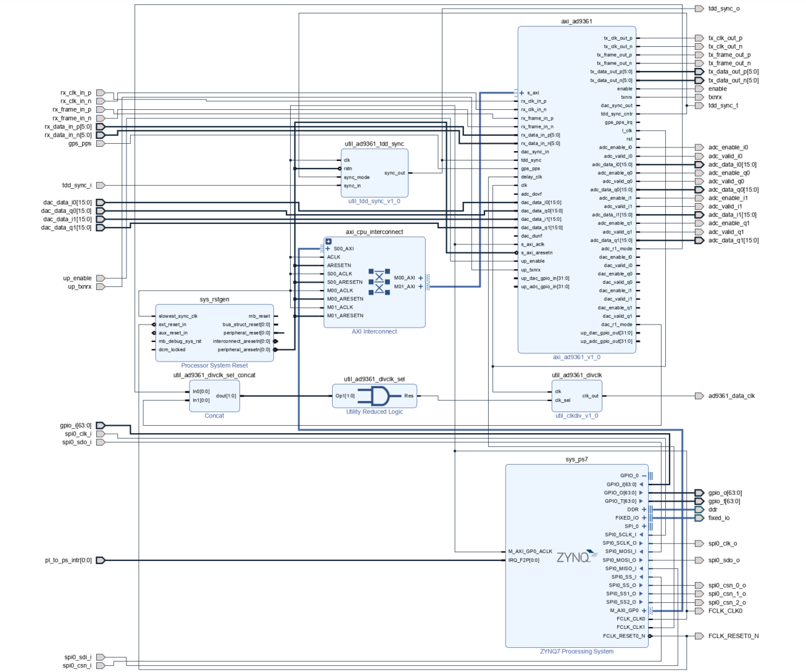
Task: Select the adc_data_q1[15:0] output port symbol
Action: pos(699,241)
